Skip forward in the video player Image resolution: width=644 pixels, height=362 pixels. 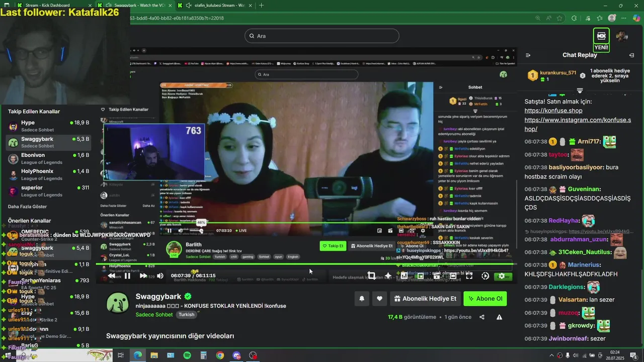(143, 276)
